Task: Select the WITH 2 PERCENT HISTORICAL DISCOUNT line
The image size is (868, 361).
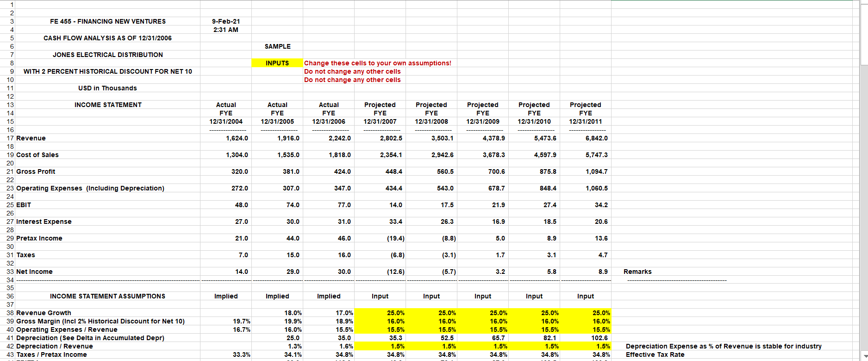Action: pyautogui.click(x=108, y=71)
